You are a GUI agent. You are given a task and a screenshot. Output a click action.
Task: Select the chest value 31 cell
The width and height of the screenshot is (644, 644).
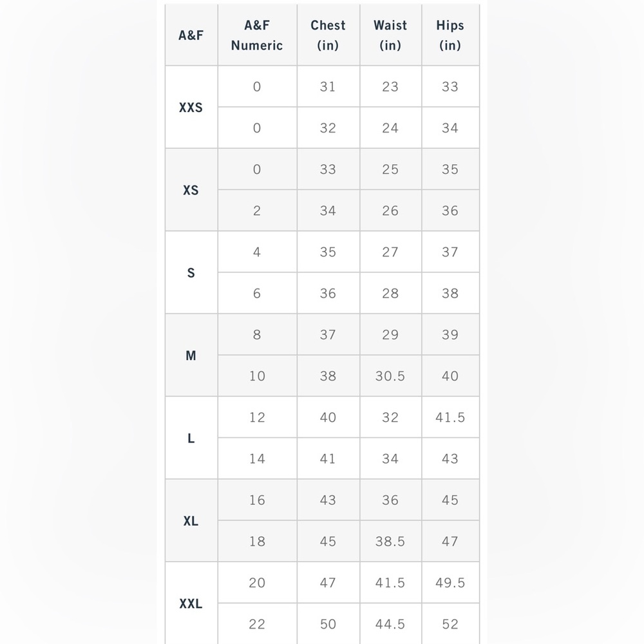point(328,87)
